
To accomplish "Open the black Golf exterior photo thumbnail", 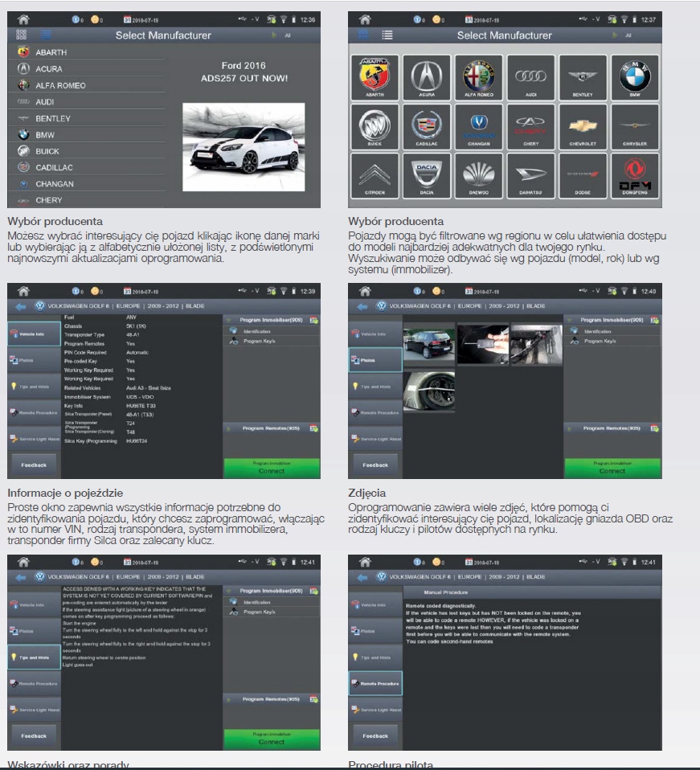I will [428, 344].
